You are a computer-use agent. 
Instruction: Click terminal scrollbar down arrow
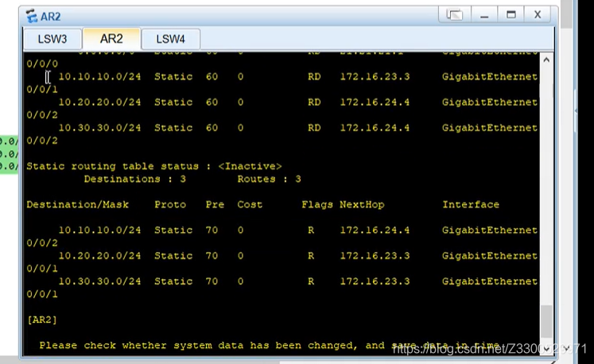click(546, 348)
